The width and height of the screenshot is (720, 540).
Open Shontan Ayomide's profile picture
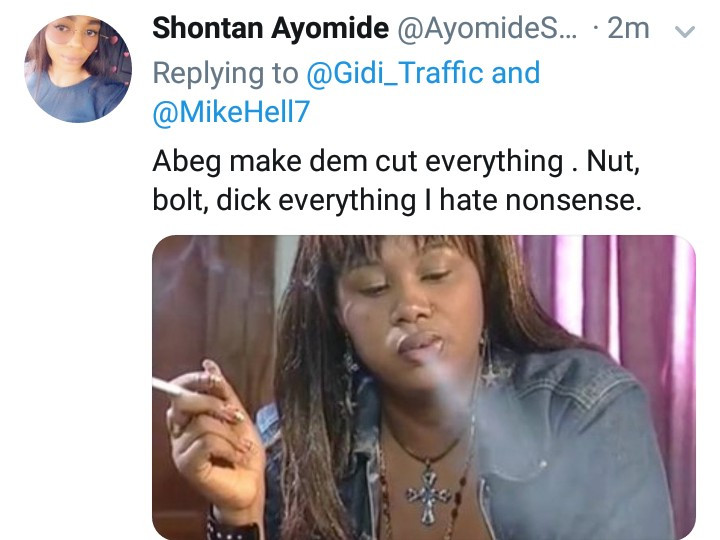(x=77, y=68)
